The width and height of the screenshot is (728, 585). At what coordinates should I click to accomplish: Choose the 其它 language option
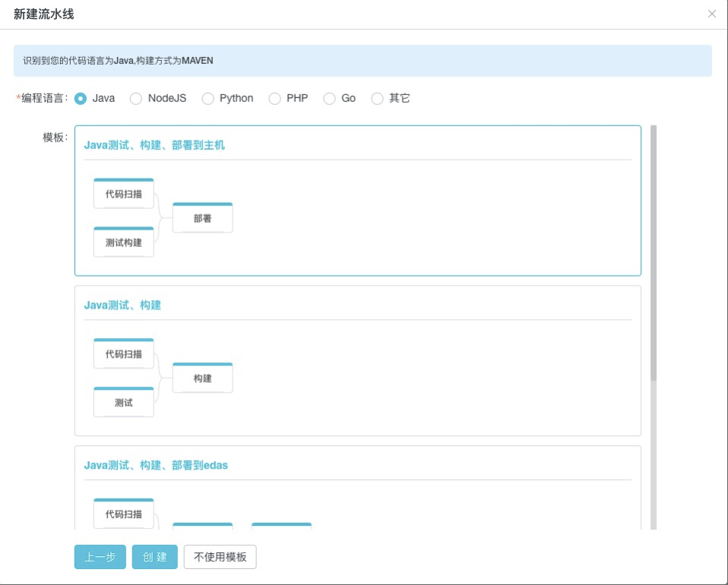click(377, 99)
